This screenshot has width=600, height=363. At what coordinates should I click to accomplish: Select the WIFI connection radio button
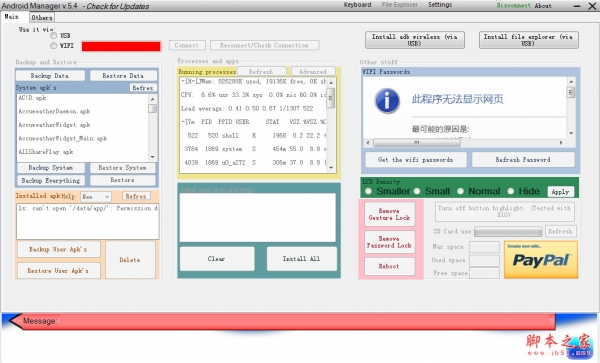pyautogui.click(x=54, y=46)
